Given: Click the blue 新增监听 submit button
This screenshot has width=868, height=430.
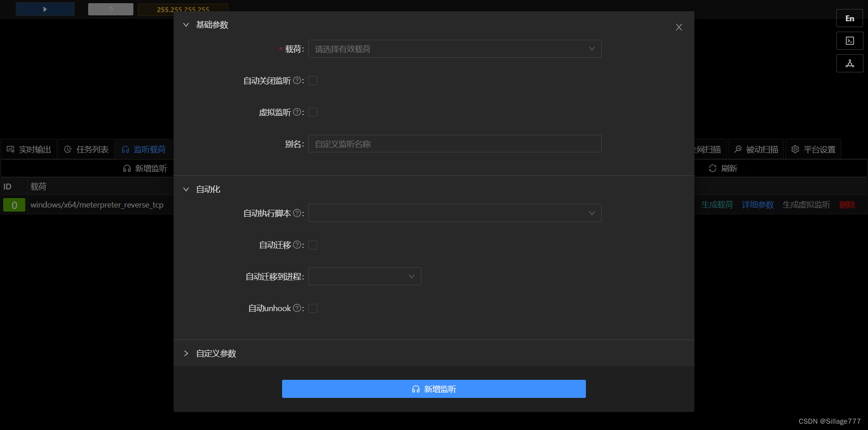Looking at the screenshot, I should coord(434,389).
